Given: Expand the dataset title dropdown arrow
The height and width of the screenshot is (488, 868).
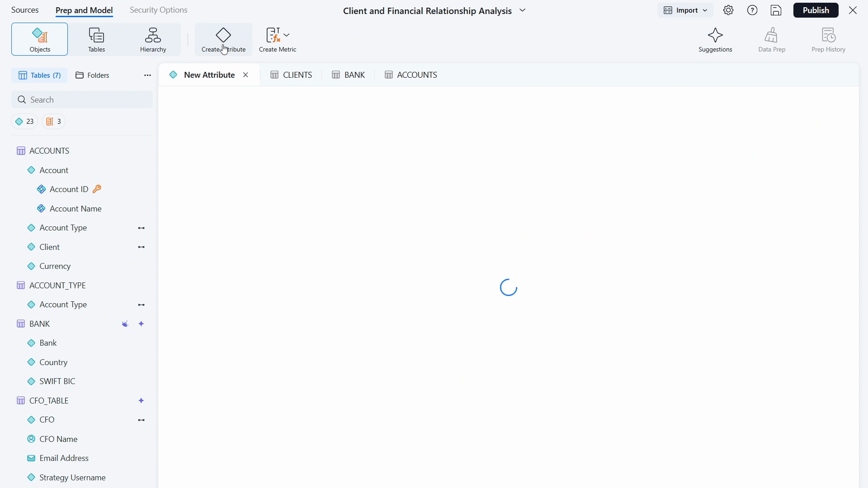Looking at the screenshot, I should pos(523,10).
